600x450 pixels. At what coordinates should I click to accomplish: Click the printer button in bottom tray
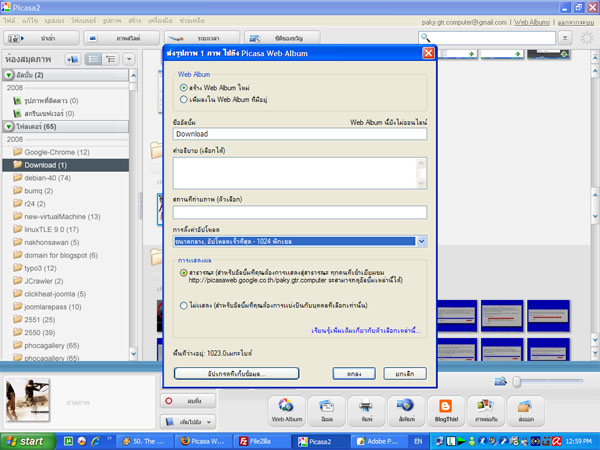pyautogui.click(x=367, y=411)
